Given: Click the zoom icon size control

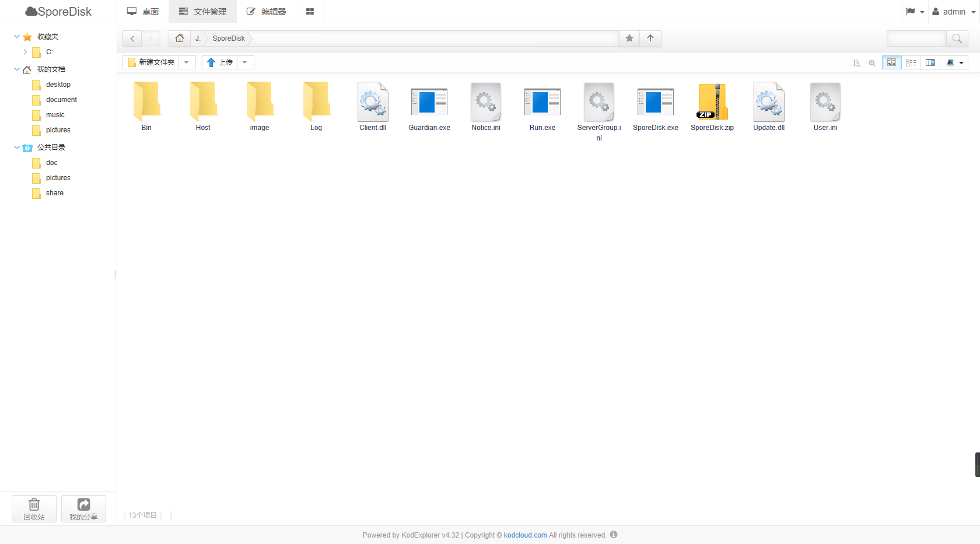Looking at the screenshot, I should point(872,62).
